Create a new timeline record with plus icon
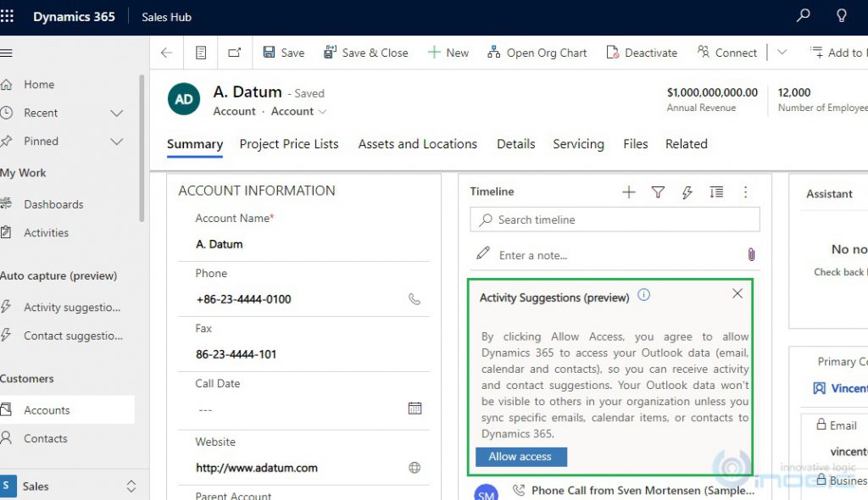 click(x=629, y=192)
